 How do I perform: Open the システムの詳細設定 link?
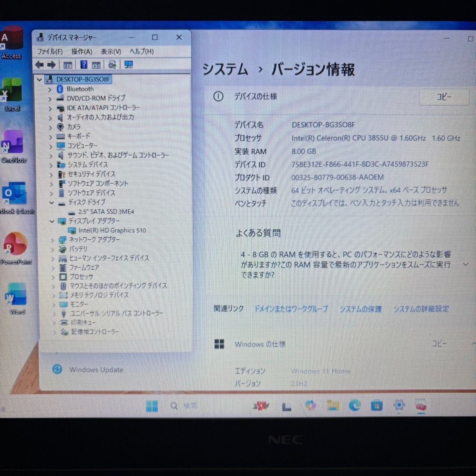(422, 309)
